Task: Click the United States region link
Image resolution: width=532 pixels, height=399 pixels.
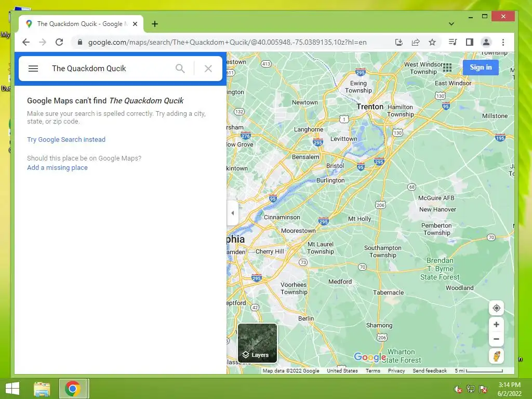Action: (342, 371)
